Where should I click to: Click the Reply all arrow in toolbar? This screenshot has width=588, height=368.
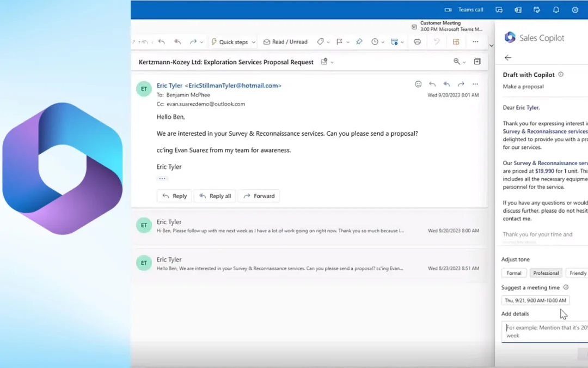(x=177, y=41)
